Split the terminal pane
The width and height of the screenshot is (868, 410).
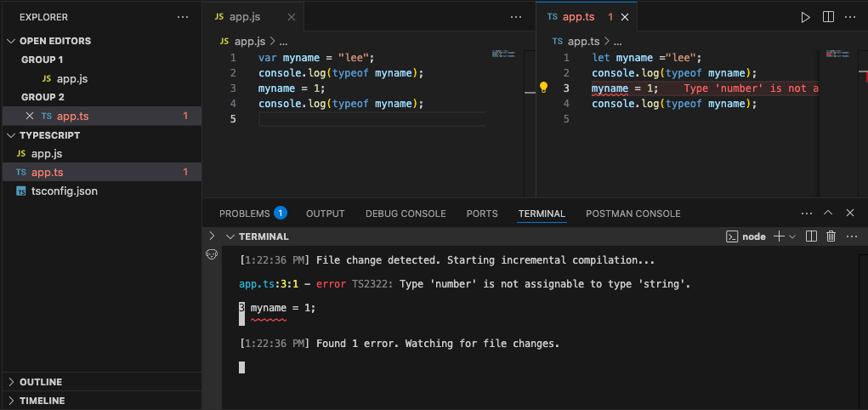point(811,236)
